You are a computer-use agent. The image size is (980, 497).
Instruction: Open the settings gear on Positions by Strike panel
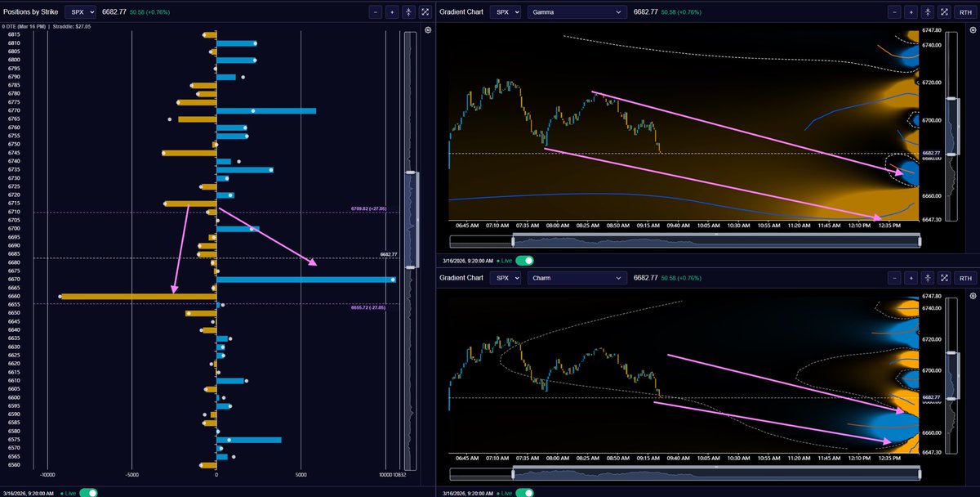(427, 29)
